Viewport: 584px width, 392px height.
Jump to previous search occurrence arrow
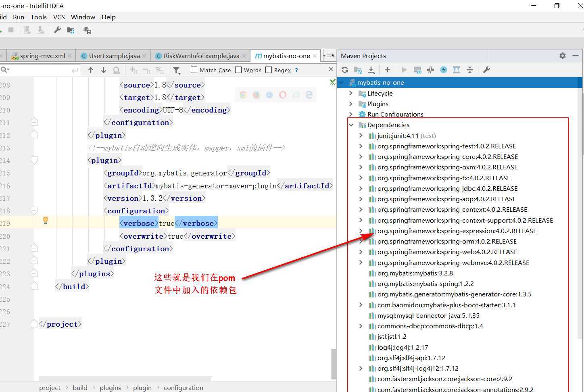point(91,70)
